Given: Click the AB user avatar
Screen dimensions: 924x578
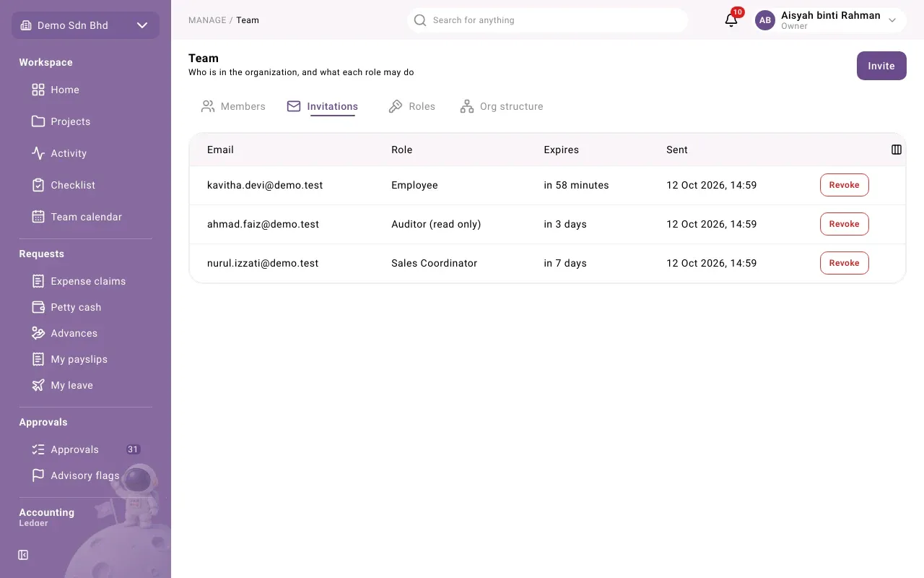Looking at the screenshot, I should 765,20.
